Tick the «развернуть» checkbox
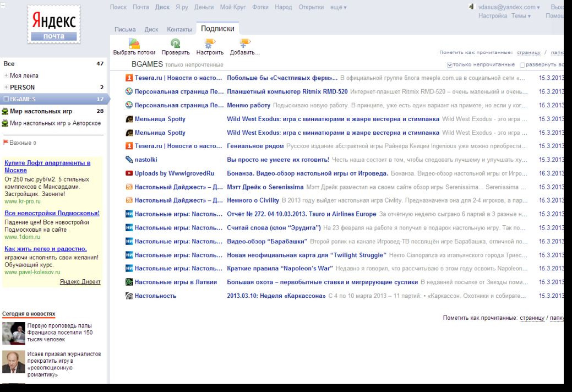 point(522,65)
